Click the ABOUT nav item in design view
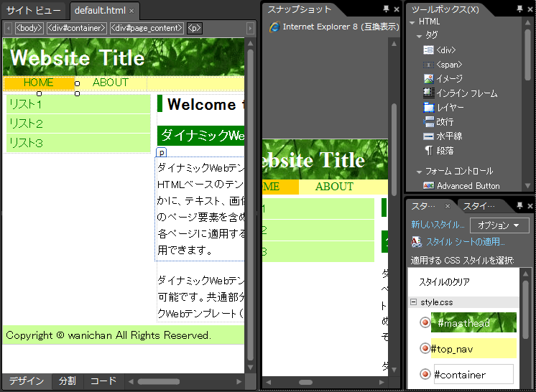The height and width of the screenshot is (392, 536). click(x=111, y=83)
